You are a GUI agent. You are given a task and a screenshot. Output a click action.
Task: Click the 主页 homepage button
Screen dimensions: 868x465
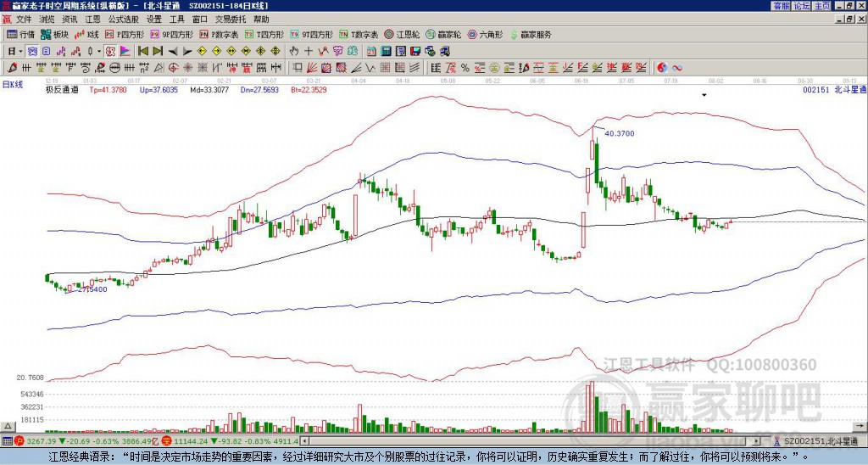[821, 6]
